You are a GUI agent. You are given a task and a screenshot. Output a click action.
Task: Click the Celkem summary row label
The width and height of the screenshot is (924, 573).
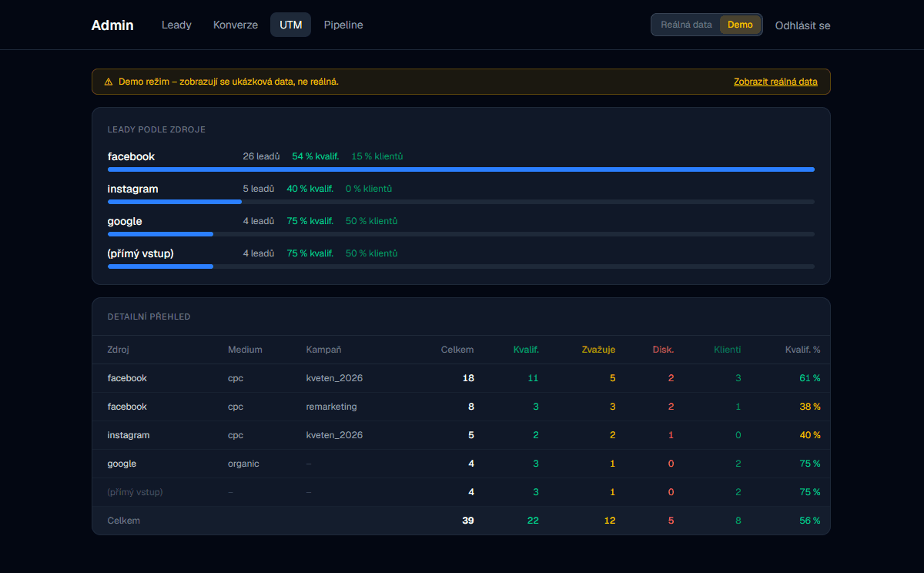tap(124, 521)
